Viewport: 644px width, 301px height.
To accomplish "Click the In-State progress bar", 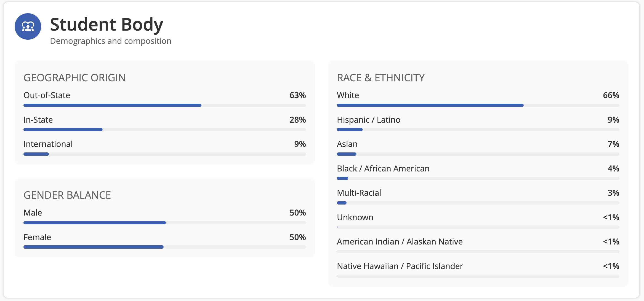I will [x=165, y=130].
